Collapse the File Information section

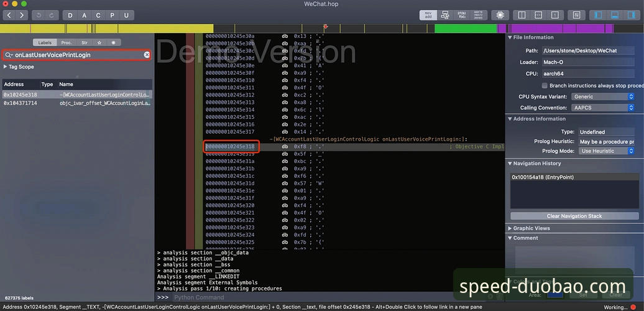510,37
